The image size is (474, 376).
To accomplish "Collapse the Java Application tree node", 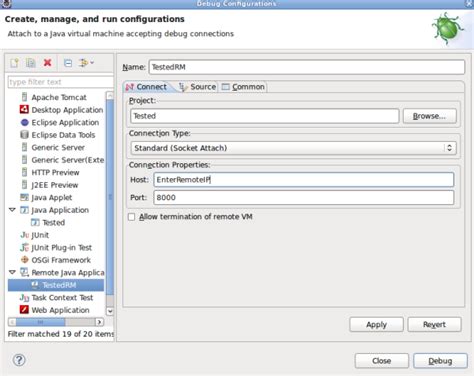I will (x=12, y=210).
